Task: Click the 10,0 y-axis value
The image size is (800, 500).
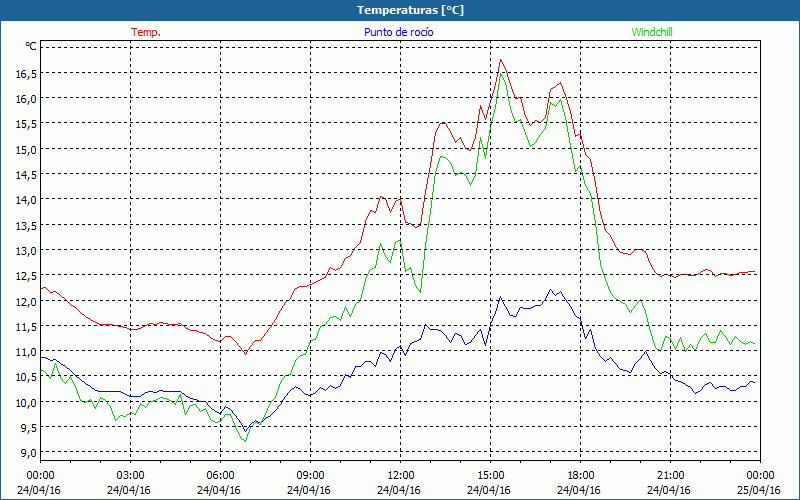Action: coord(26,403)
